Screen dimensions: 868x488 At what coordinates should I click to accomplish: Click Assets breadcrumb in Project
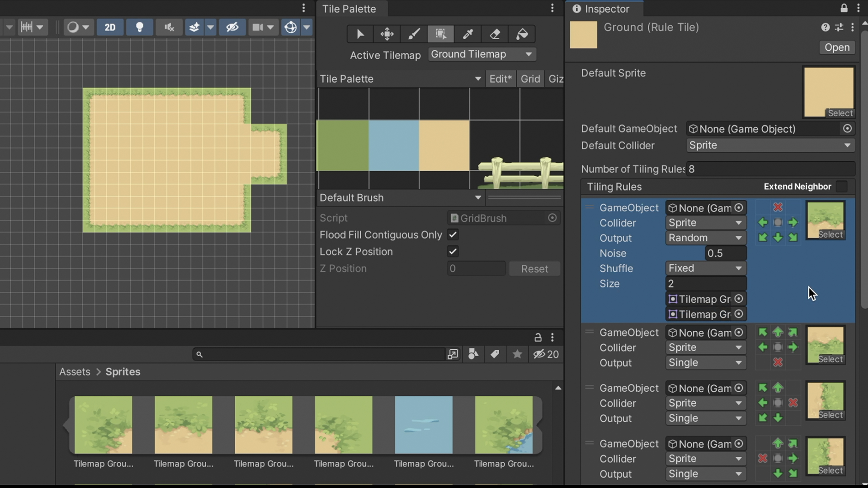[75, 371]
